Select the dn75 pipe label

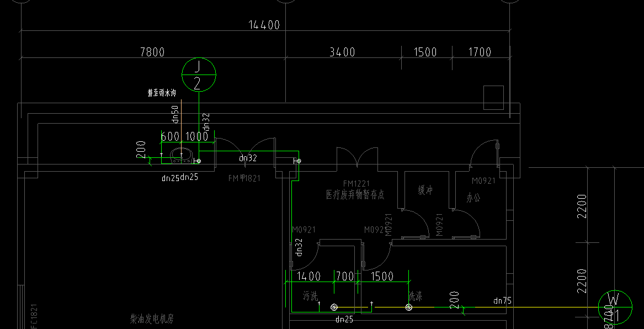[x=502, y=301]
